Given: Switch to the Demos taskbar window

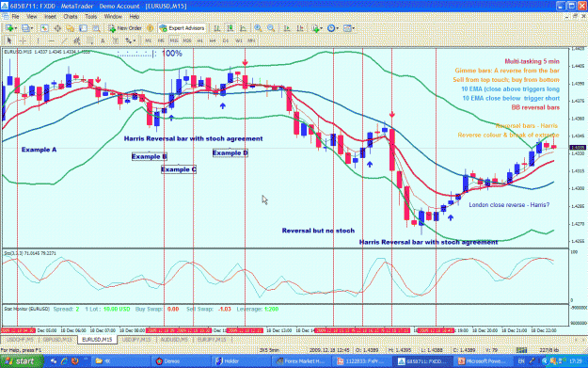Looking at the screenshot, I should tap(181, 361).
